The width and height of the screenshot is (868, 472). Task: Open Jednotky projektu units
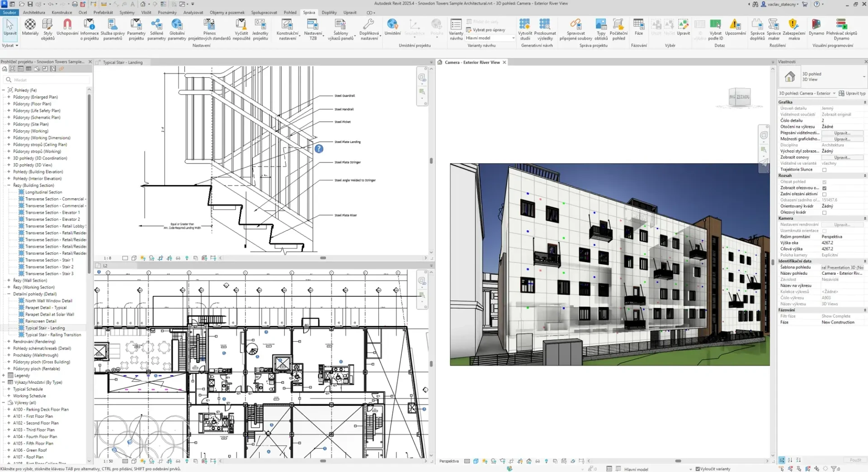(260, 29)
